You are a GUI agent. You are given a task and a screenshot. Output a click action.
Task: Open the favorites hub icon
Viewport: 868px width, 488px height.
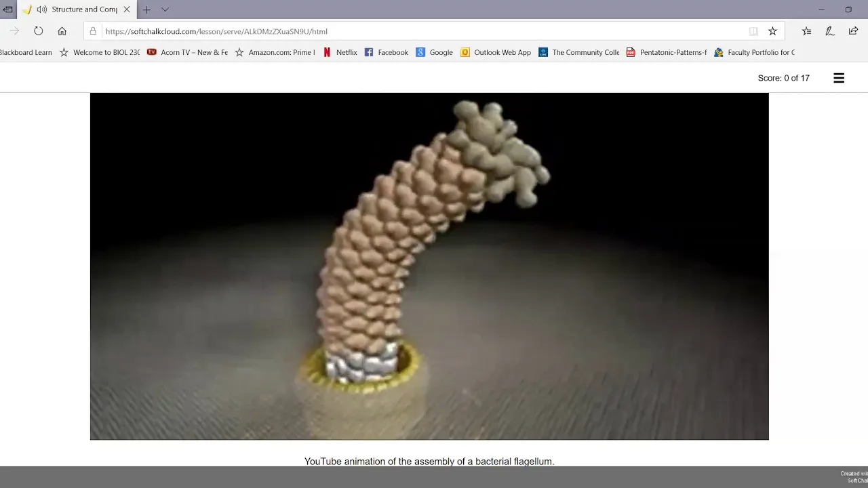[x=806, y=31]
